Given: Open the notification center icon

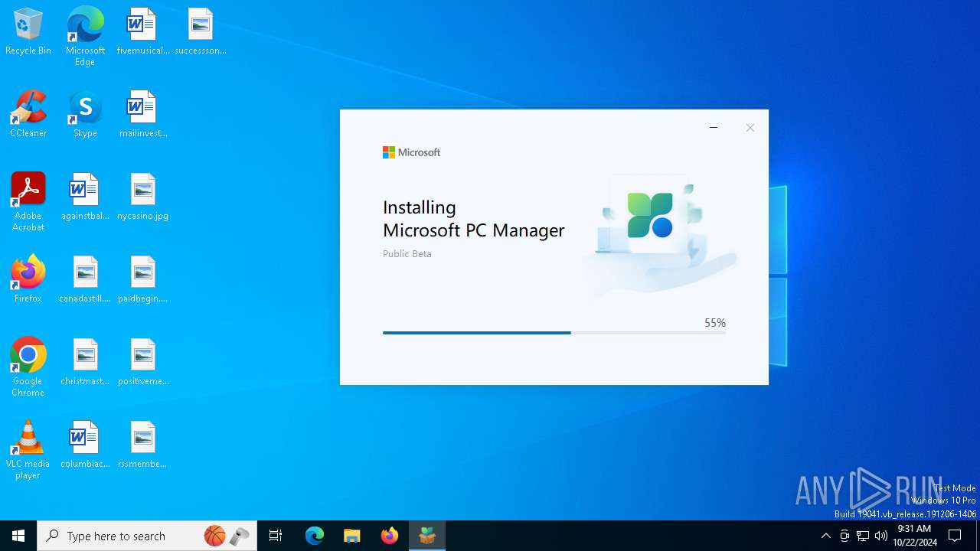Looking at the screenshot, I should (955, 536).
